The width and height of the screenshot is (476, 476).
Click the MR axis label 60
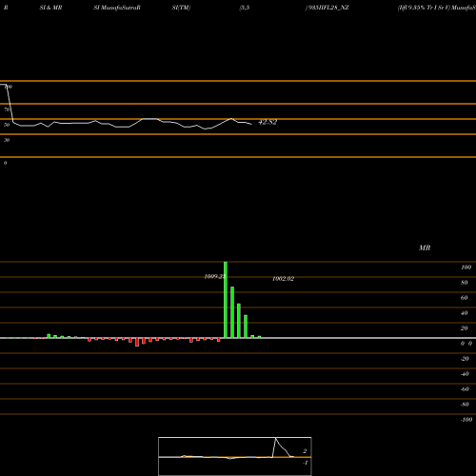point(465,298)
